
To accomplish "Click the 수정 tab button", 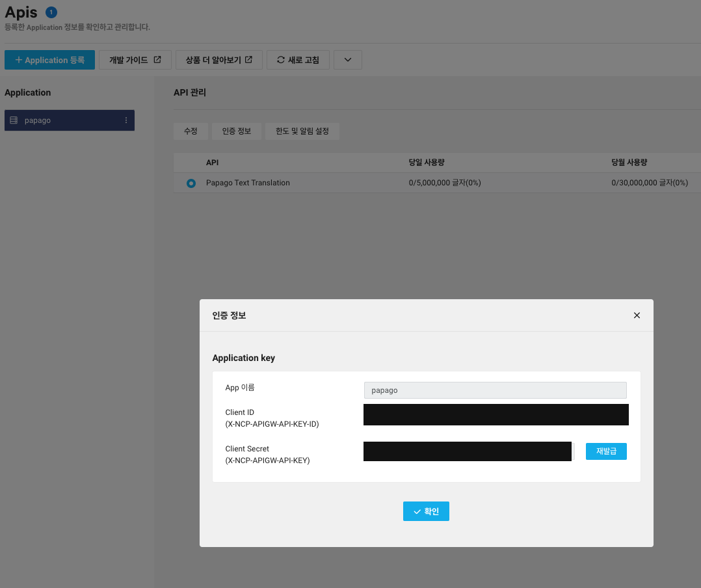I will (191, 131).
